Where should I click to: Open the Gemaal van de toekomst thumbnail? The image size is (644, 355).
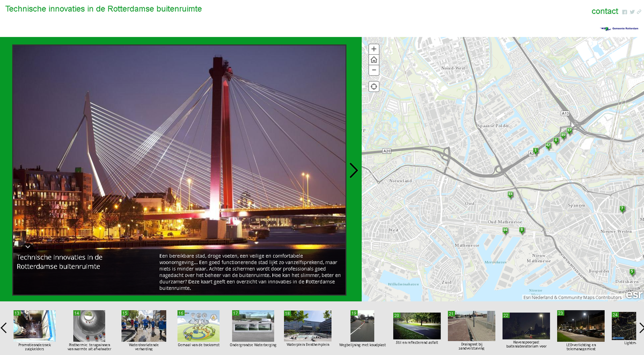(198, 325)
